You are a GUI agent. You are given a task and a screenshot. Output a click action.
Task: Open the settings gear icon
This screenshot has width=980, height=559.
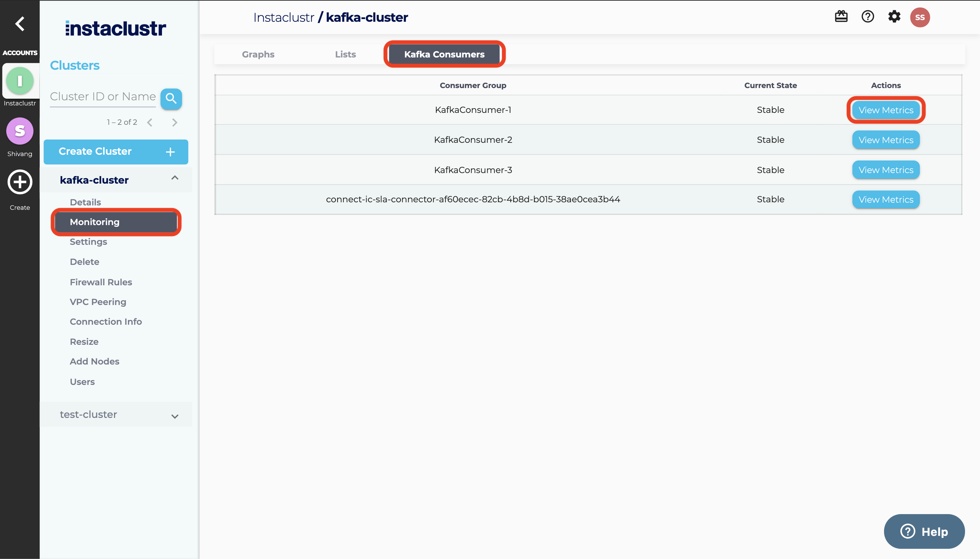[894, 17]
